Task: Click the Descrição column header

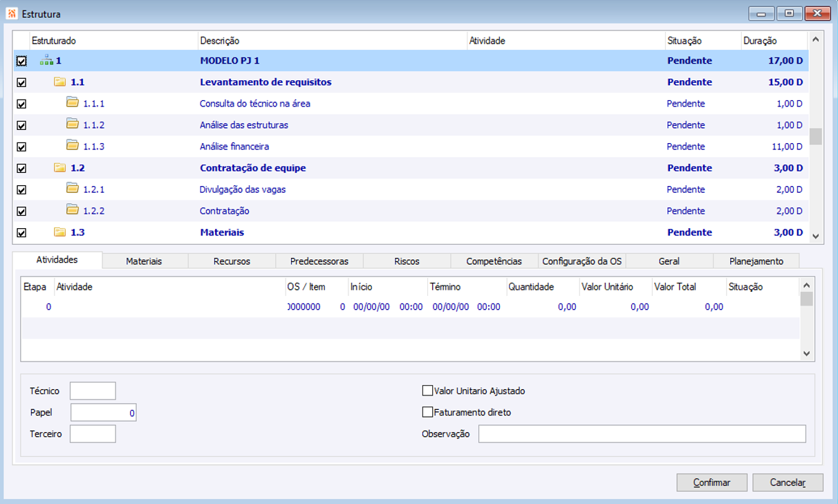Action: [x=333, y=41]
